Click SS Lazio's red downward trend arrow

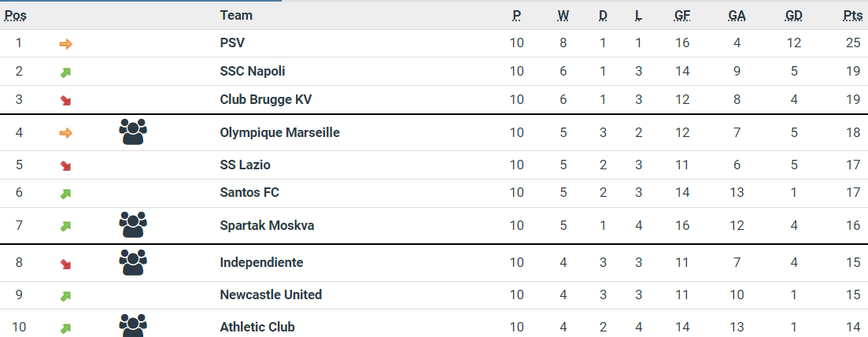coord(65,166)
